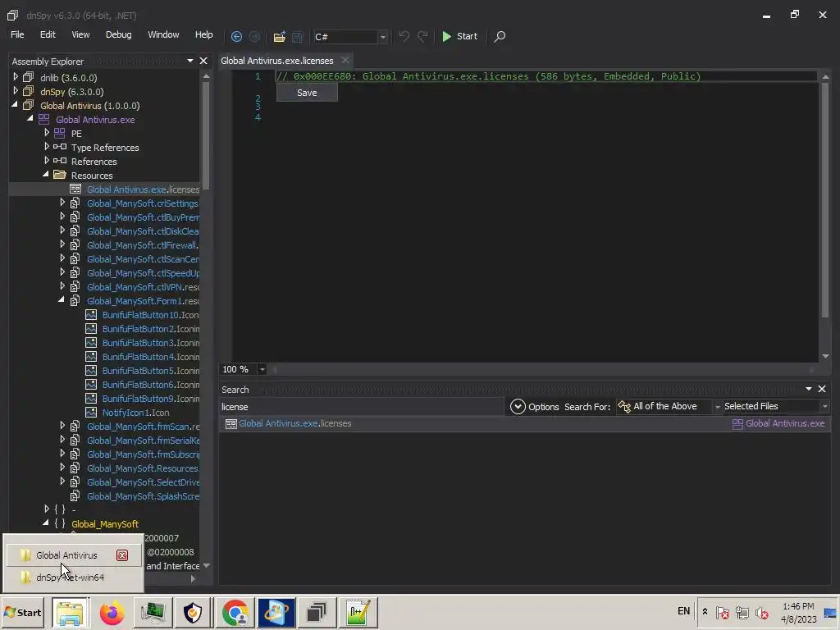
Task: Open the search magnifier tool
Action: click(500, 36)
